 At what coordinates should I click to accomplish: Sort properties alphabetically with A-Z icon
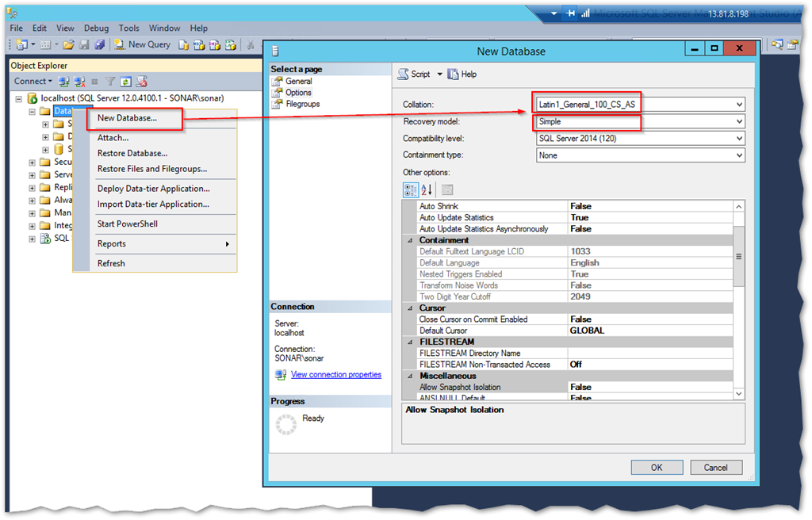tap(427, 189)
